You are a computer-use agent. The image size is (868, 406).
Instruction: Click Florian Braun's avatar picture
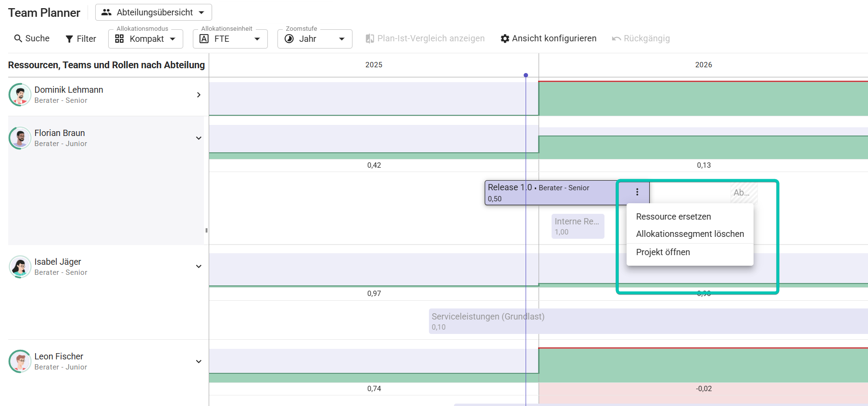(20, 138)
